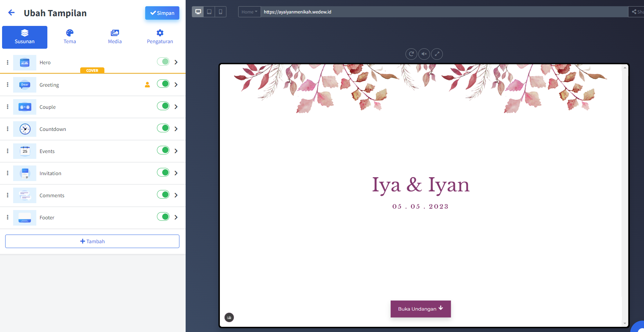Open the blue chat bubble widget
Viewport: 644px width, 332px height.
tap(638, 327)
